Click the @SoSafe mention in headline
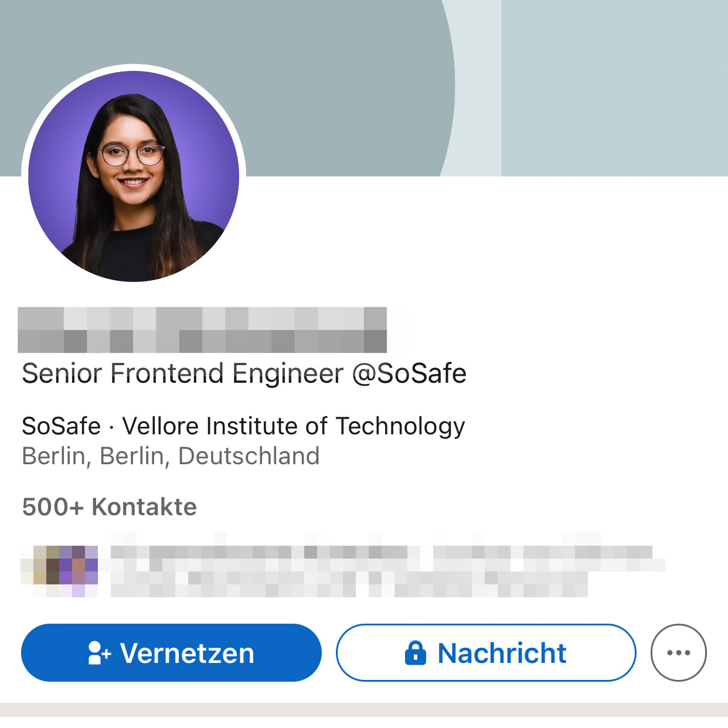Image resolution: width=728 pixels, height=728 pixels. pos(409,373)
